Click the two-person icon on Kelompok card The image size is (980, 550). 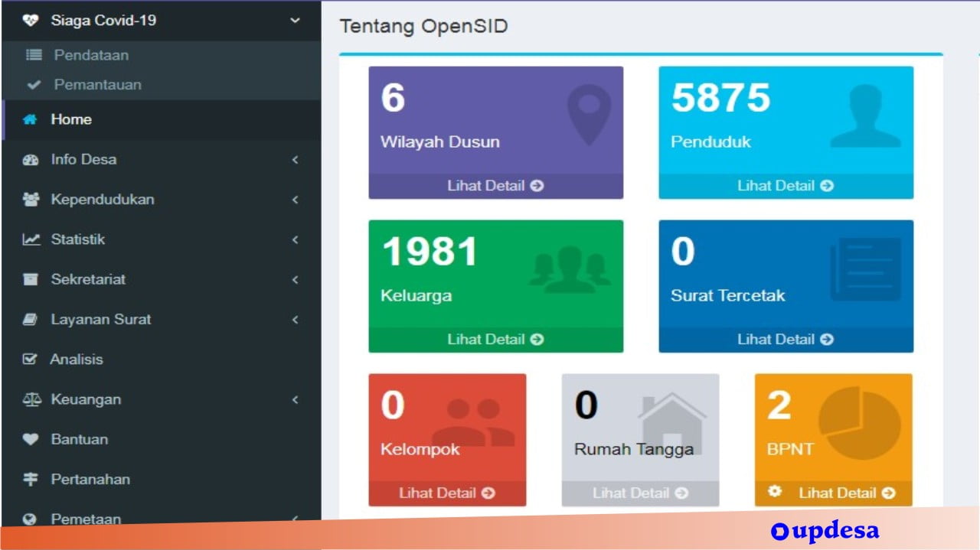[472, 423]
